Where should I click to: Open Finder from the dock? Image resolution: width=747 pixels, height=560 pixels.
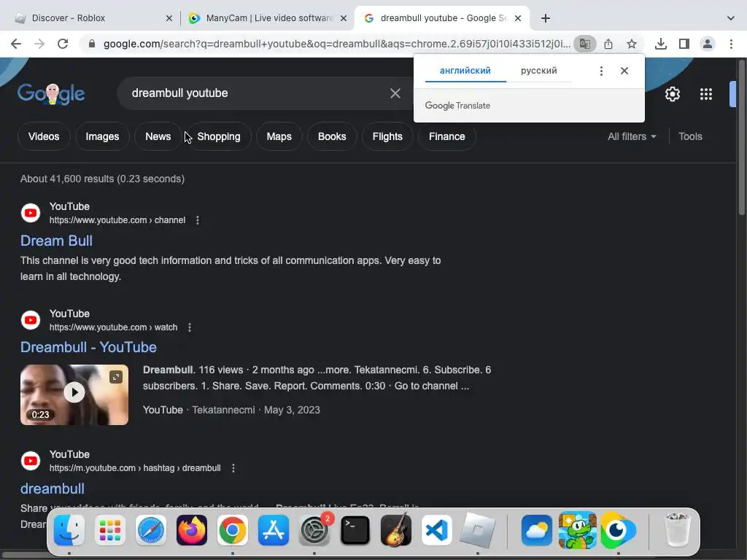click(x=69, y=530)
